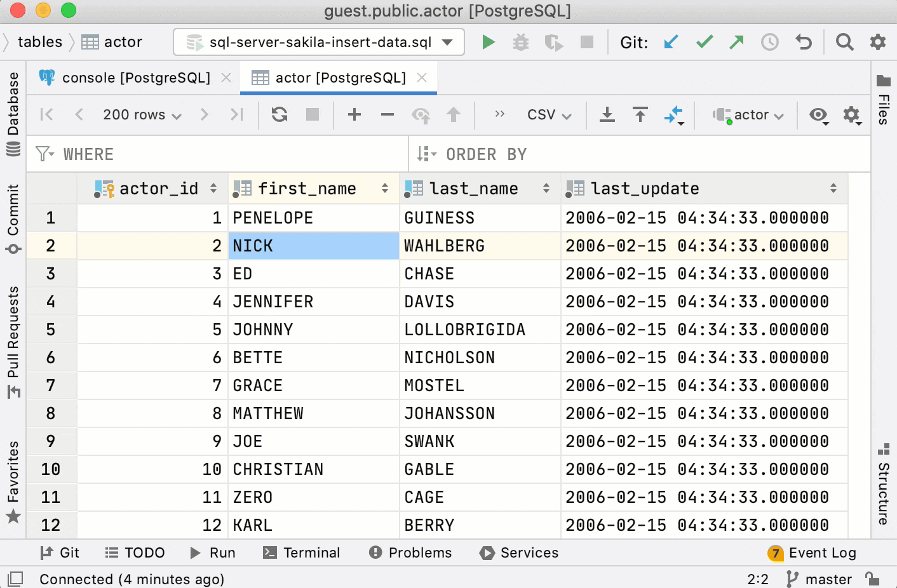Start the debugger with the bug icon

click(x=520, y=42)
